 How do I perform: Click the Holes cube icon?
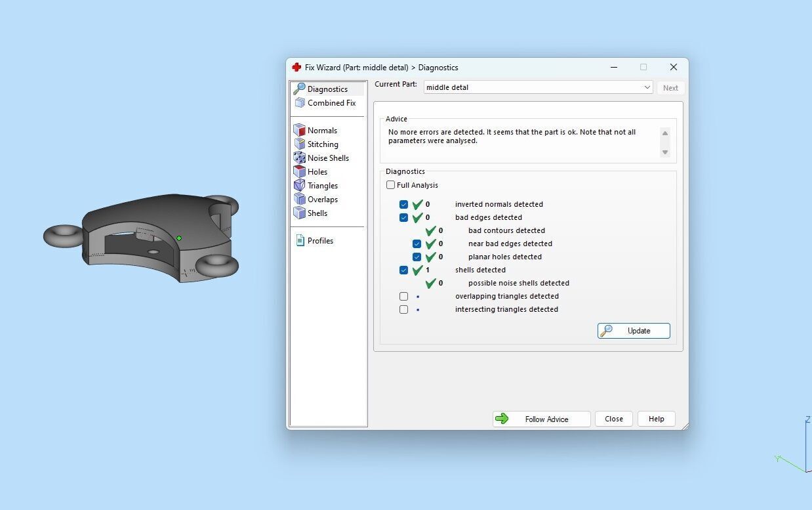point(299,171)
